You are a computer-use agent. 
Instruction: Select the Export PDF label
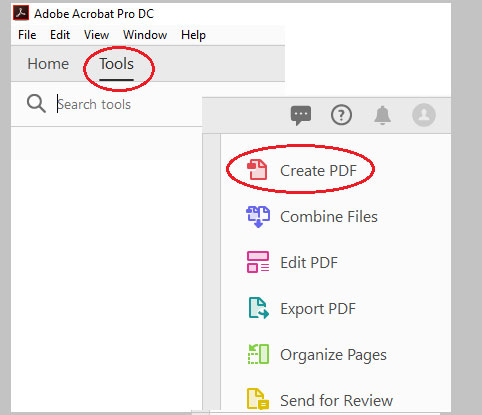click(x=318, y=309)
